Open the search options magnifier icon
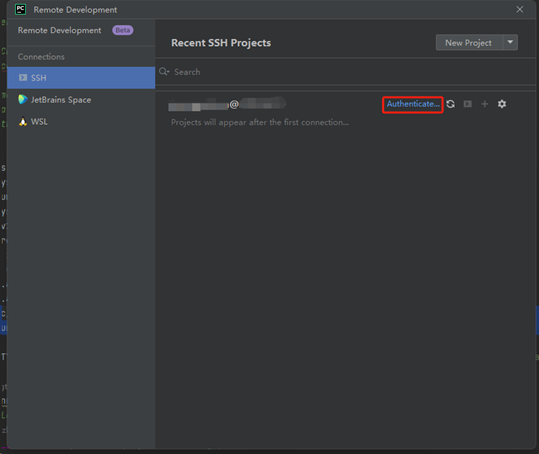The height and width of the screenshot is (454, 539). [164, 71]
